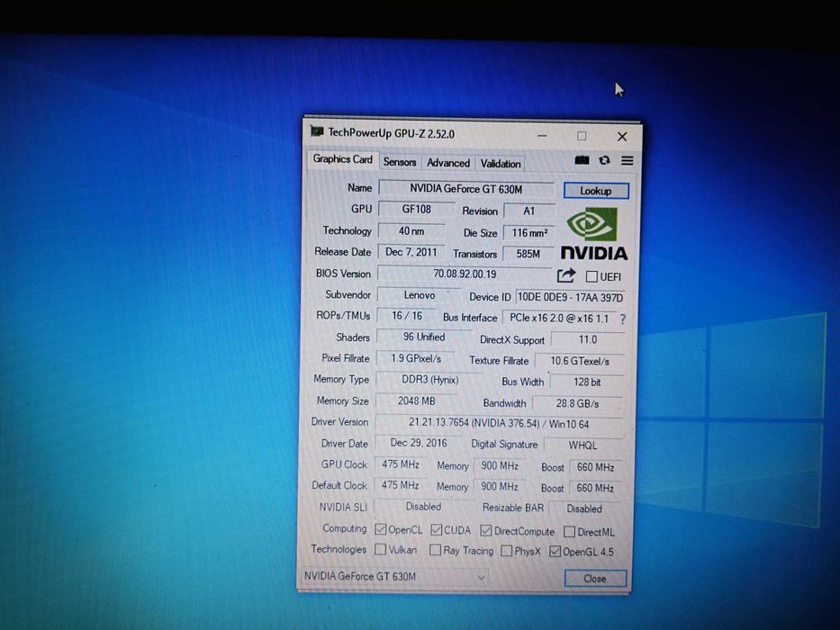Click the Die Size value 116 mm²
Image resolution: width=840 pixels, height=630 pixels.
point(529,233)
